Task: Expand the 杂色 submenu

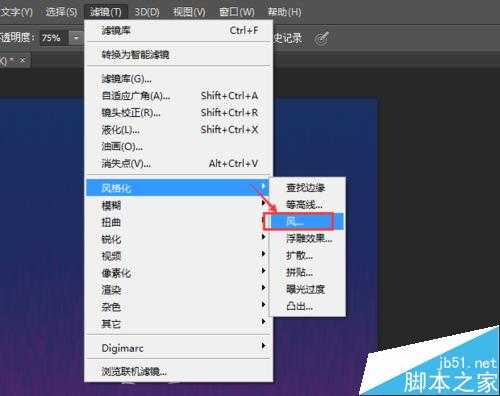Action: click(x=177, y=307)
